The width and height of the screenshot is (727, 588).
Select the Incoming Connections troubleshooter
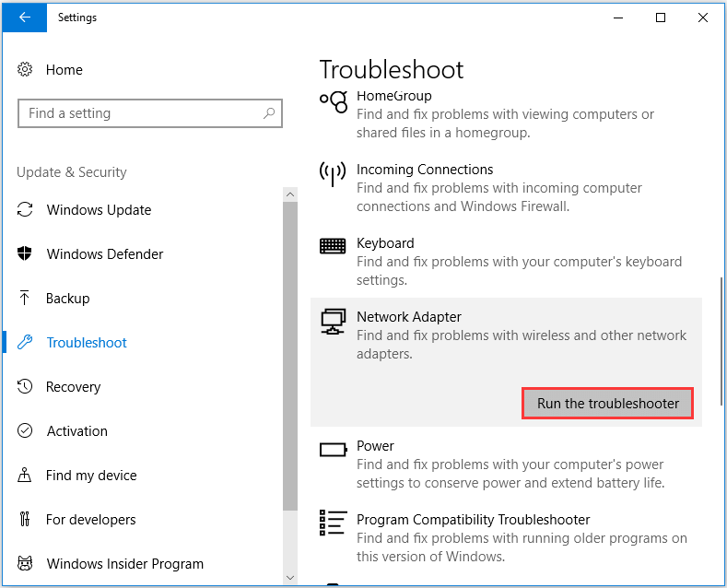(506, 187)
